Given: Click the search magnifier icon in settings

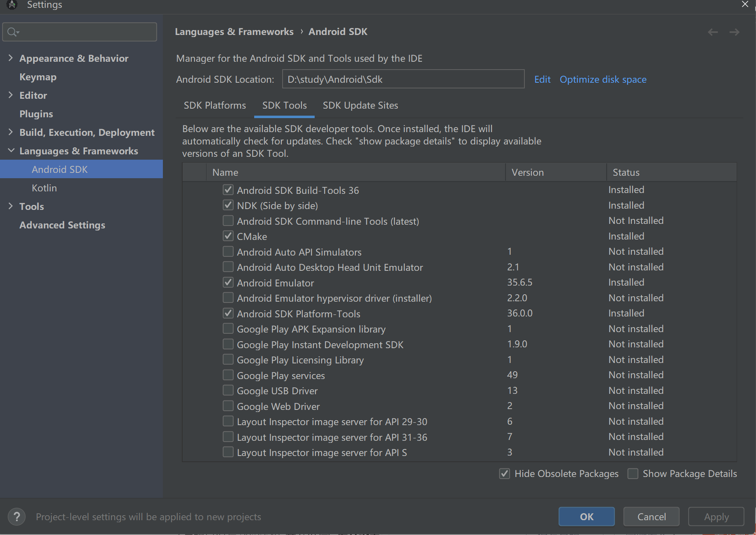Looking at the screenshot, I should [x=13, y=32].
